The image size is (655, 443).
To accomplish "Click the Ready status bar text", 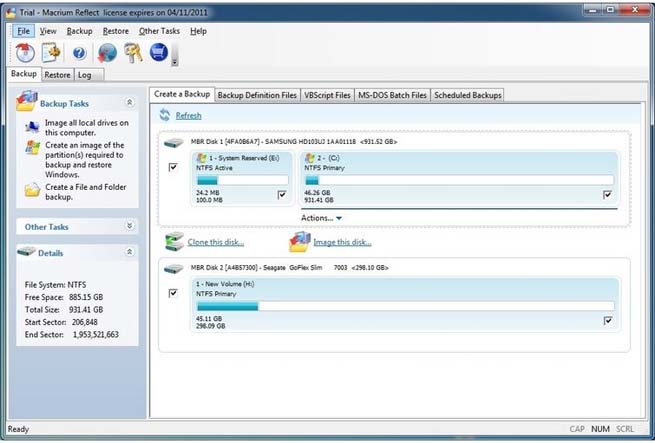I will click(x=18, y=429).
